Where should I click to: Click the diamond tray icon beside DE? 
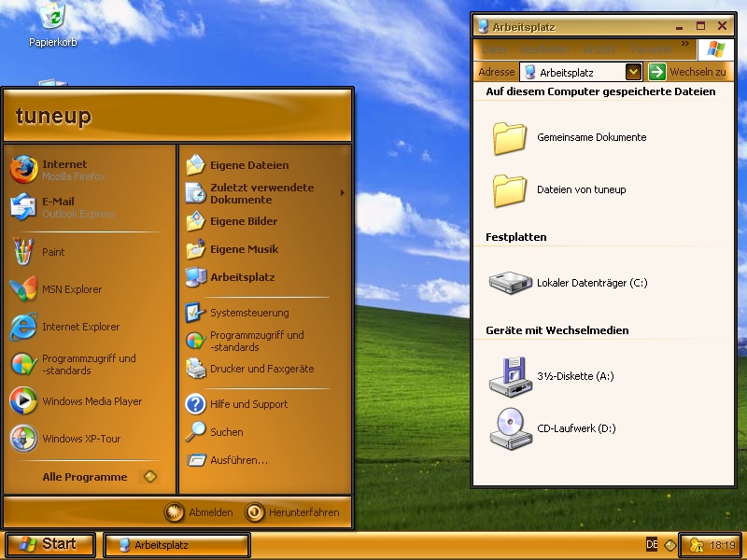pyautogui.click(x=669, y=545)
